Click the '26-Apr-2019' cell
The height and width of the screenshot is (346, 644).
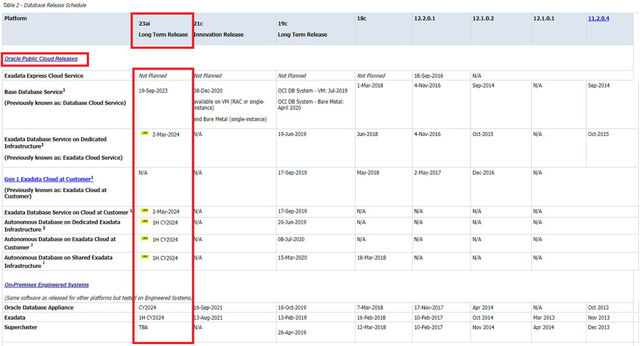291,332
